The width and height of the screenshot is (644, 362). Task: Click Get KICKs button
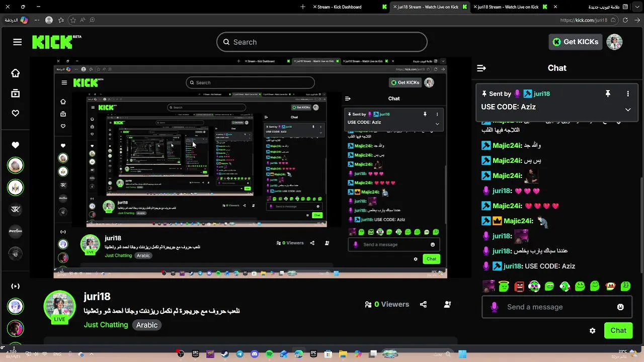coord(575,42)
